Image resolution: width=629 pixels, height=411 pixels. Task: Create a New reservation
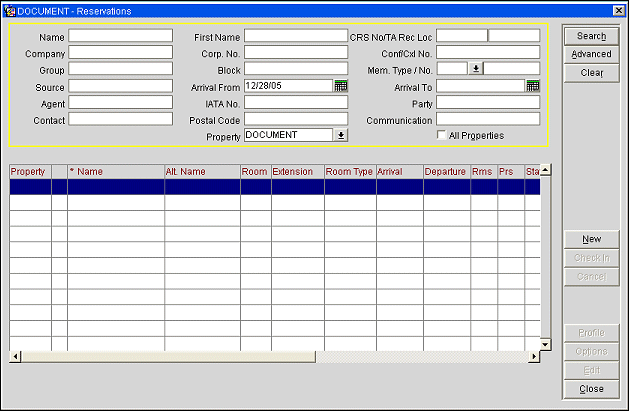591,239
